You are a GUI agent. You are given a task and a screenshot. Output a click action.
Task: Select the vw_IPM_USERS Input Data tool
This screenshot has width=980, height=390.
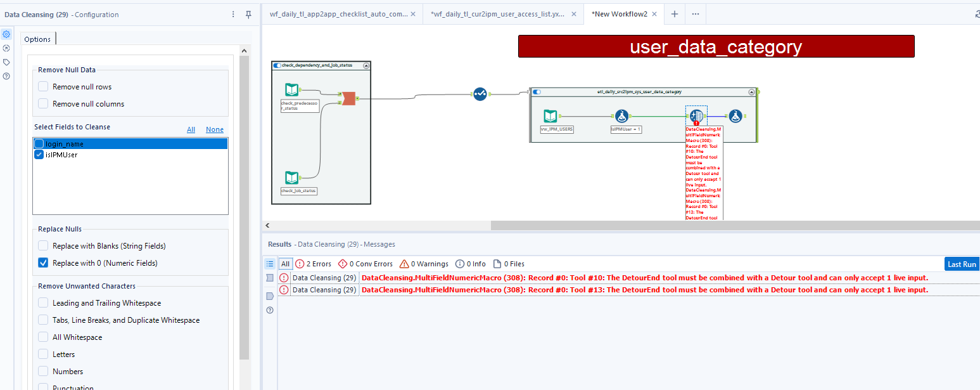coord(550,116)
